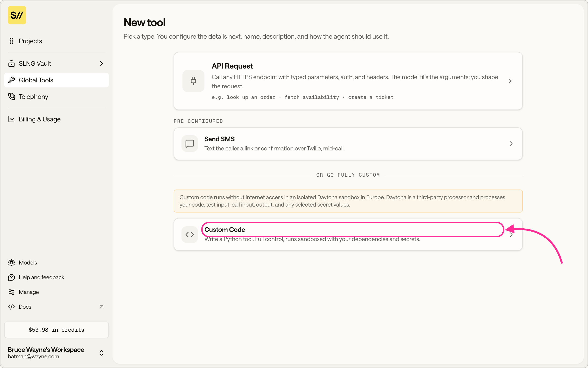588x368 pixels.
Task: Click the API Request card chevron
Action: point(510,81)
